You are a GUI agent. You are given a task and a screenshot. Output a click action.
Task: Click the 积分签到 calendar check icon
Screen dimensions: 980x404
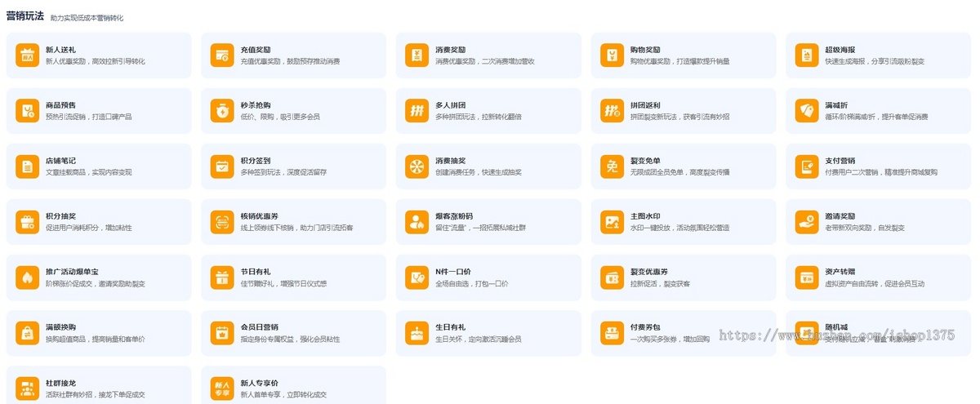click(222, 166)
